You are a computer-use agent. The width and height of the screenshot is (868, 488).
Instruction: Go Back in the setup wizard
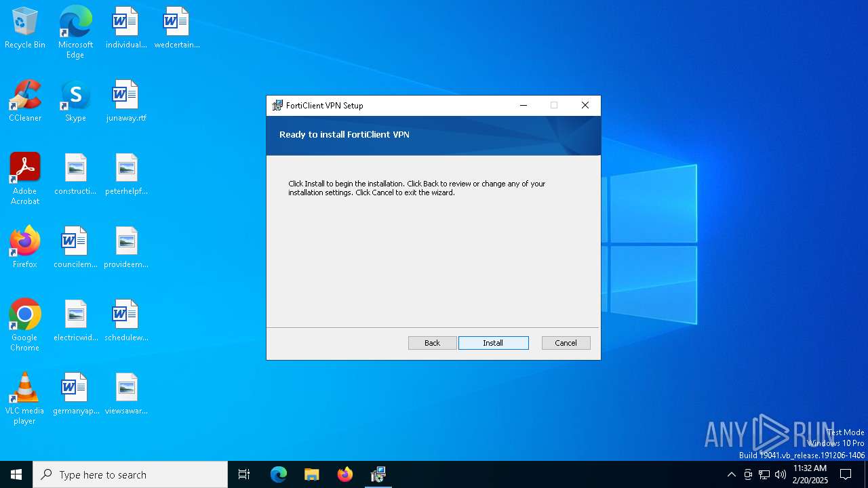click(x=432, y=343)
